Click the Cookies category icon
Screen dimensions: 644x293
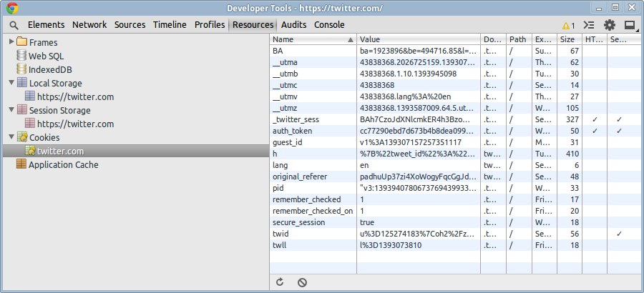pyautogui.click(x=22, y=137)
